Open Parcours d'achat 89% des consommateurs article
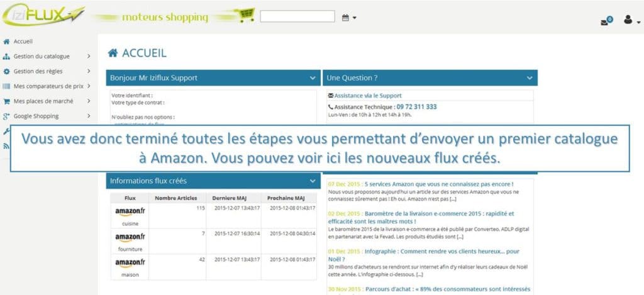The image size is (644, 295). (448, 289)
